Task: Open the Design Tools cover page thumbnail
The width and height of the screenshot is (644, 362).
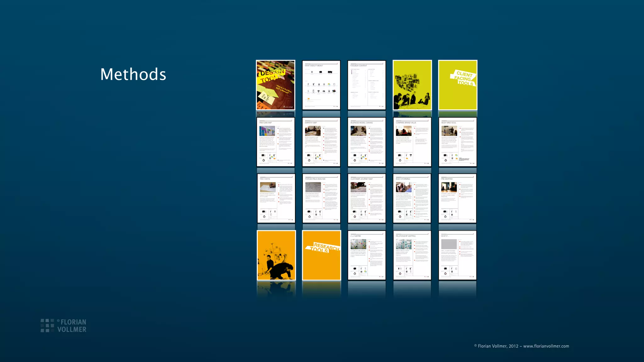Action: click(x=275, y=85)
